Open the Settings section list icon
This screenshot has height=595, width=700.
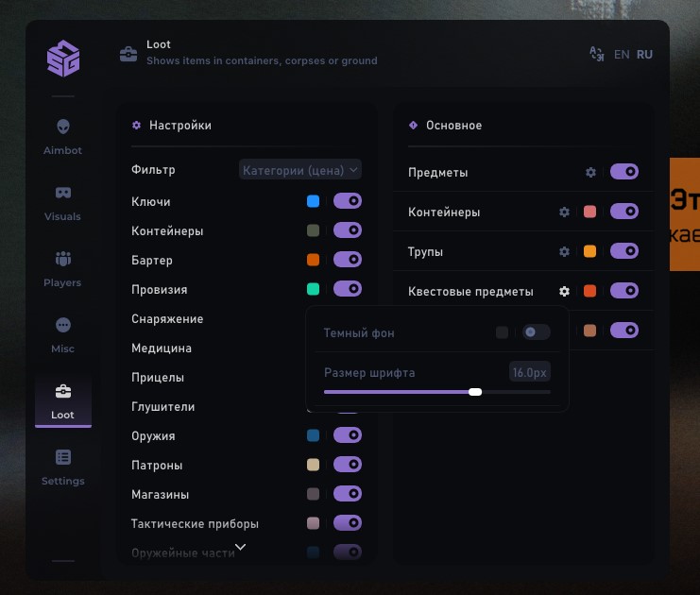63,457
